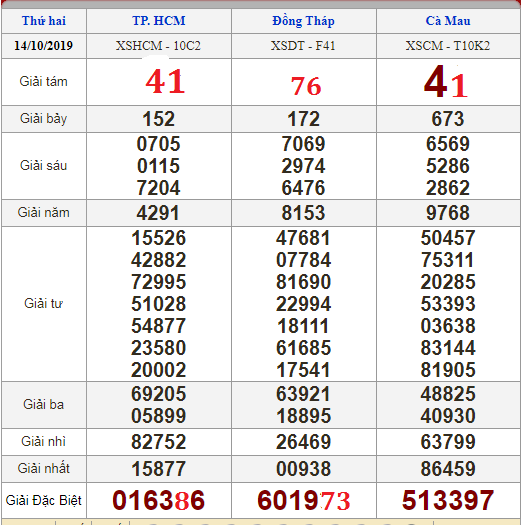The image size is (522, 525).
Task: Open the Đồng Tháp column header link
Action: [x=303, y=21]
